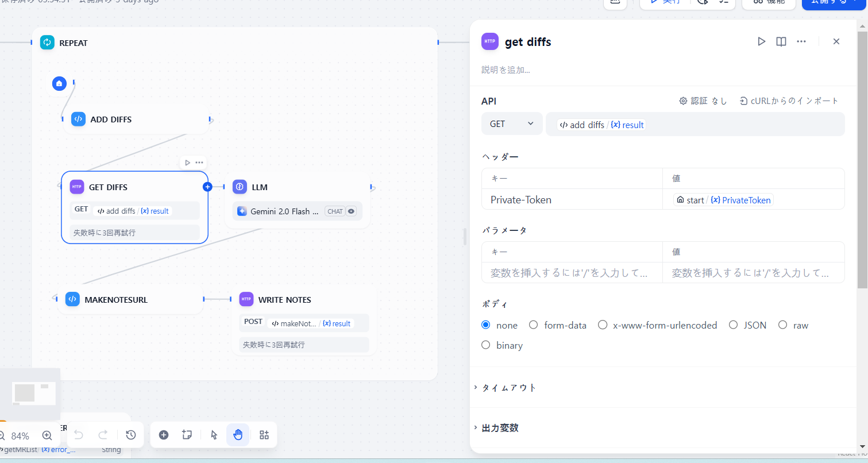Select the x-www-form-urlencoded body option
The width and height of the screenshot is (868, 463).
[603, 325]
